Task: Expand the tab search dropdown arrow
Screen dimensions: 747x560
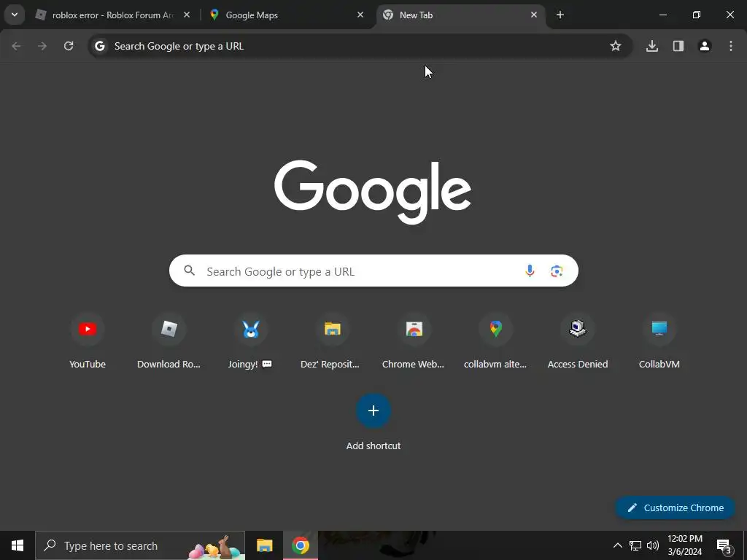Action: pos(15,15)
